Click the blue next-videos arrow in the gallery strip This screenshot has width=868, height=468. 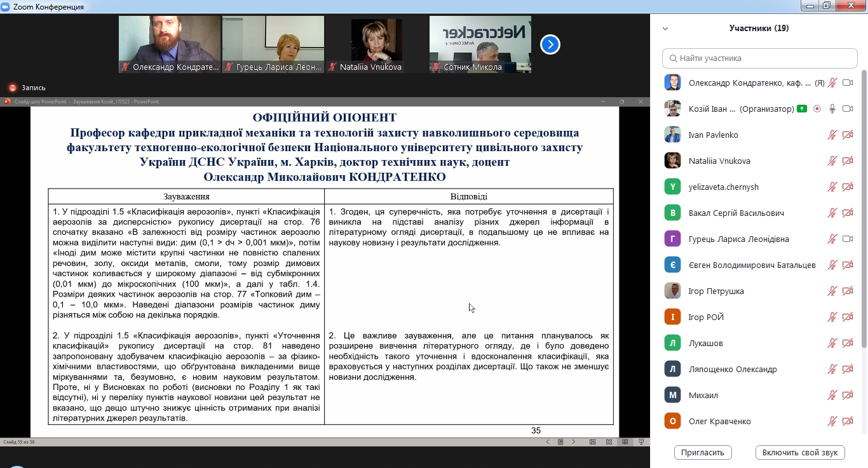(x=550, y=44)
